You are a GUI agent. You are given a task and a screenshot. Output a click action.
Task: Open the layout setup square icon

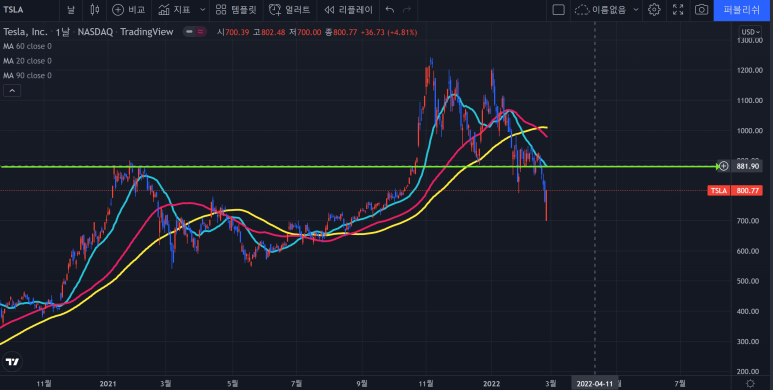tap(558, 10)
